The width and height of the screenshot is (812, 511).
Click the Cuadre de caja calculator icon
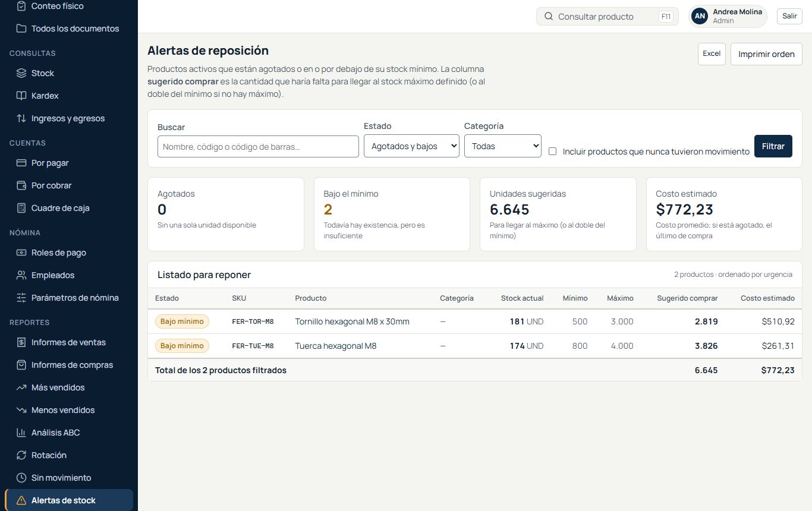point(21,208)
